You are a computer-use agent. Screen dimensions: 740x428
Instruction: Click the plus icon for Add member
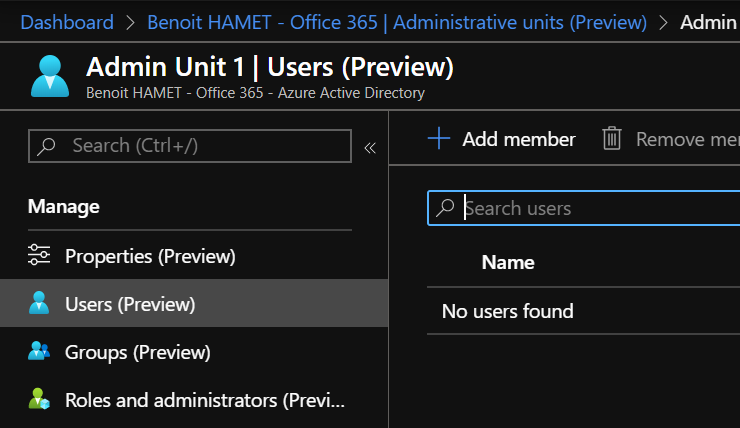pos(439,139)
